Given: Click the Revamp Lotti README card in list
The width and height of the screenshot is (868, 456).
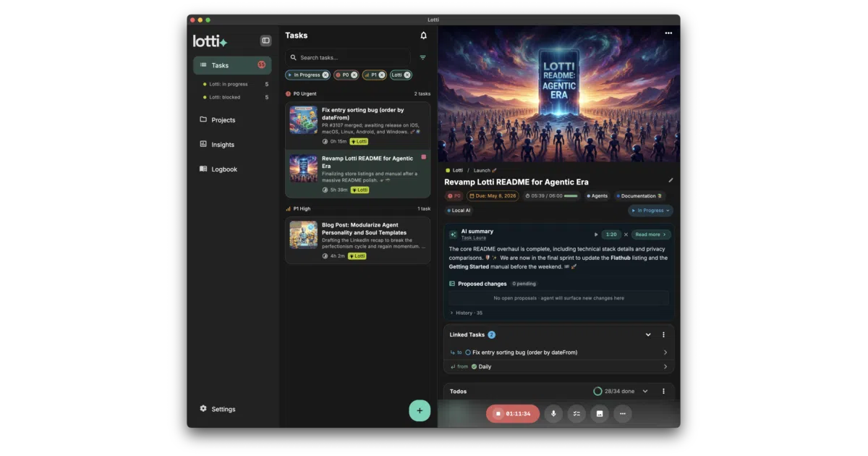Looking at the screenshot, I should pos(358,174).
